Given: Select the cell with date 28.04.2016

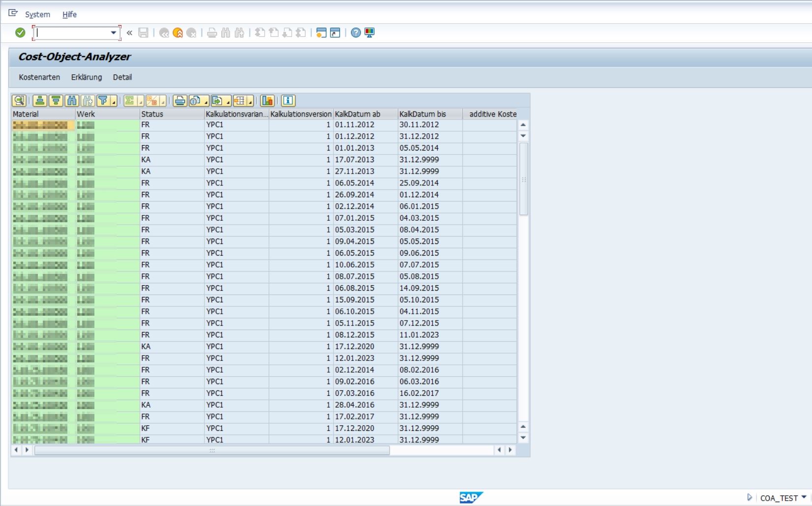Looking at the screenshot, I should 365,405.
